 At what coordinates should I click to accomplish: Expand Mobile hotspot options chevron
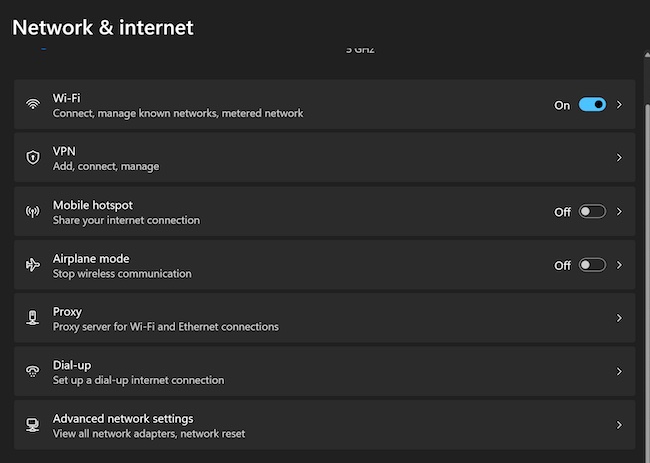[x=620, y=212]
